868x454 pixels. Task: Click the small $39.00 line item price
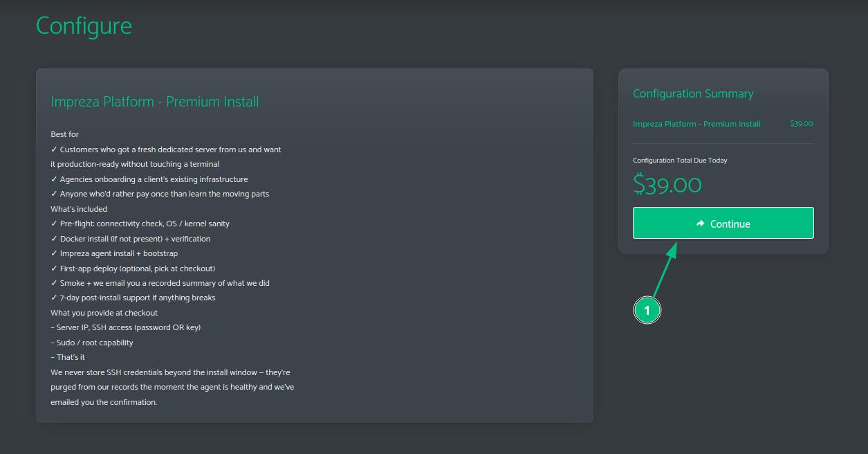pyautogui.click(x=802, y=124)
